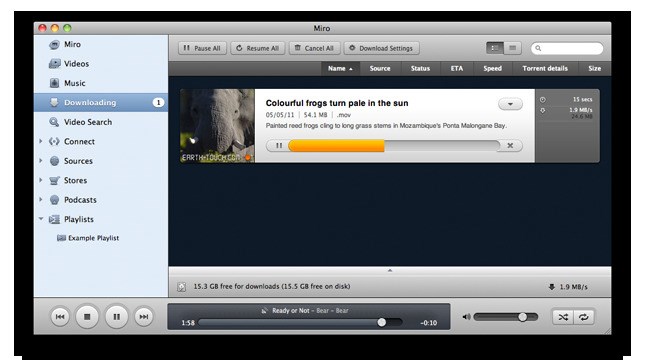Skip to the previous track
This screenshot has height=360, width=646.
60,317
